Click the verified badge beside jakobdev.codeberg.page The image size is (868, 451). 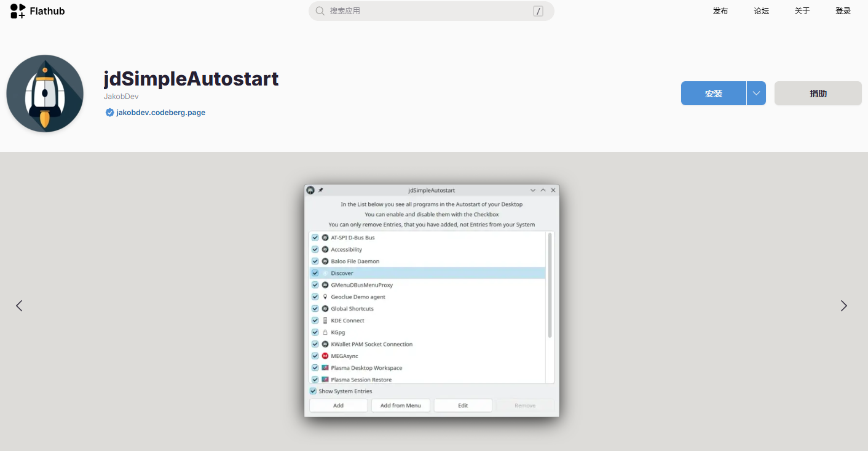click(x=109, y=113)
